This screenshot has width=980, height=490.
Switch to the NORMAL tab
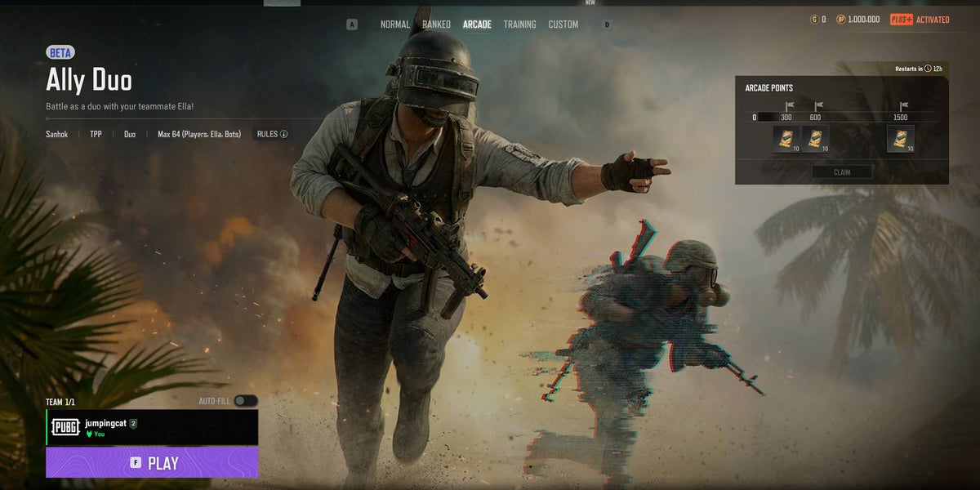tap(395, 24)
